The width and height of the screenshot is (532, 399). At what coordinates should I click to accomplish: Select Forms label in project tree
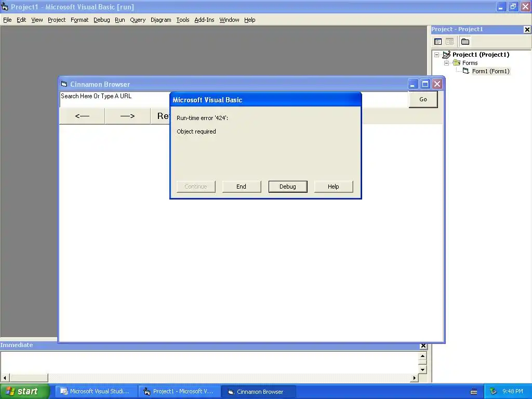tap(470, 63)
